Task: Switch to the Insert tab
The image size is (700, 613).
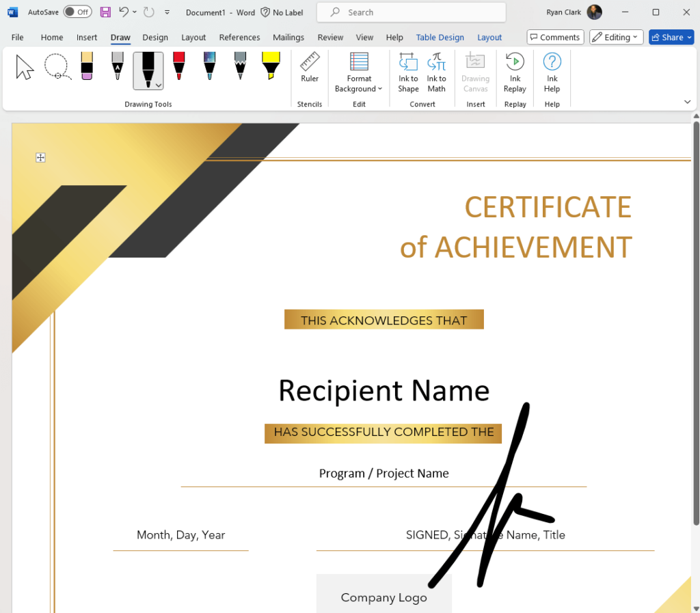Action: [x=87, y=37]
